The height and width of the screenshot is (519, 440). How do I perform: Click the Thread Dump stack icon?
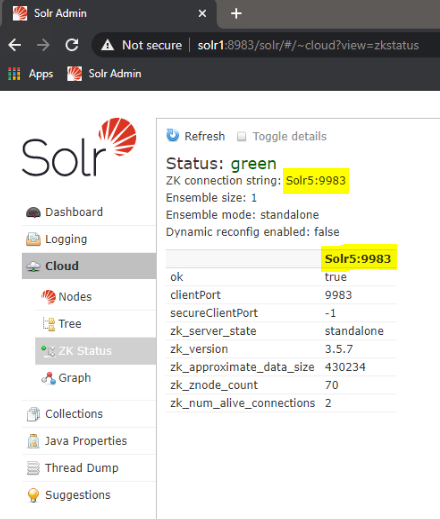point(33,468)
